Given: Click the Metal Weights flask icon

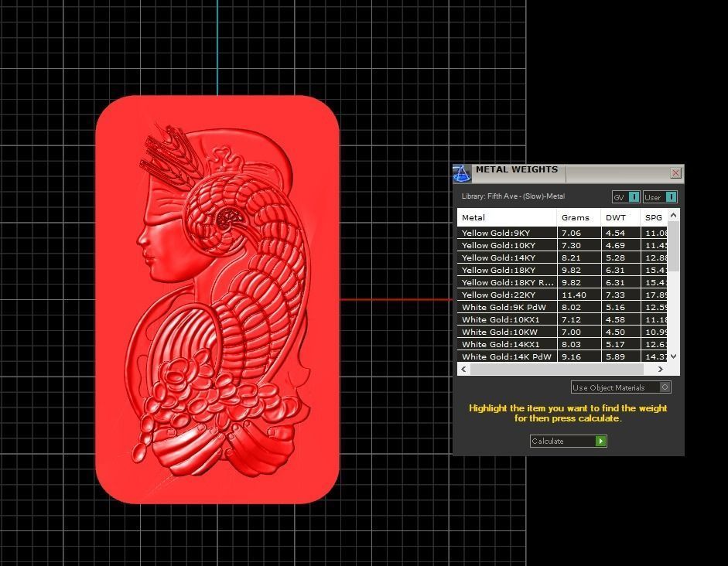Looking at the screenshot, I should tap(462, 174).
